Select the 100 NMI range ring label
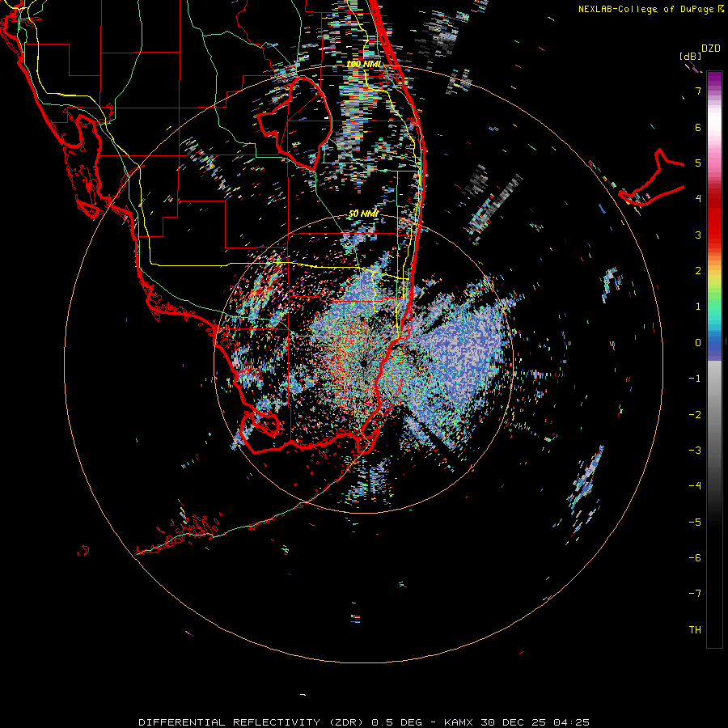728x728 pixels. 363,64
